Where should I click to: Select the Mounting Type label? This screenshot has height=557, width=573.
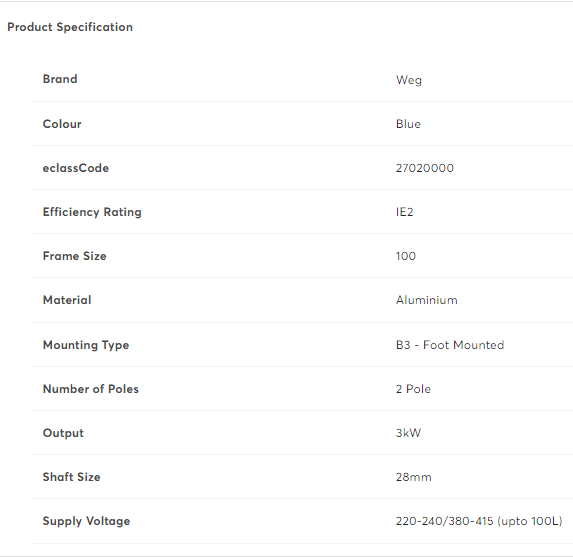coord(86,345)
